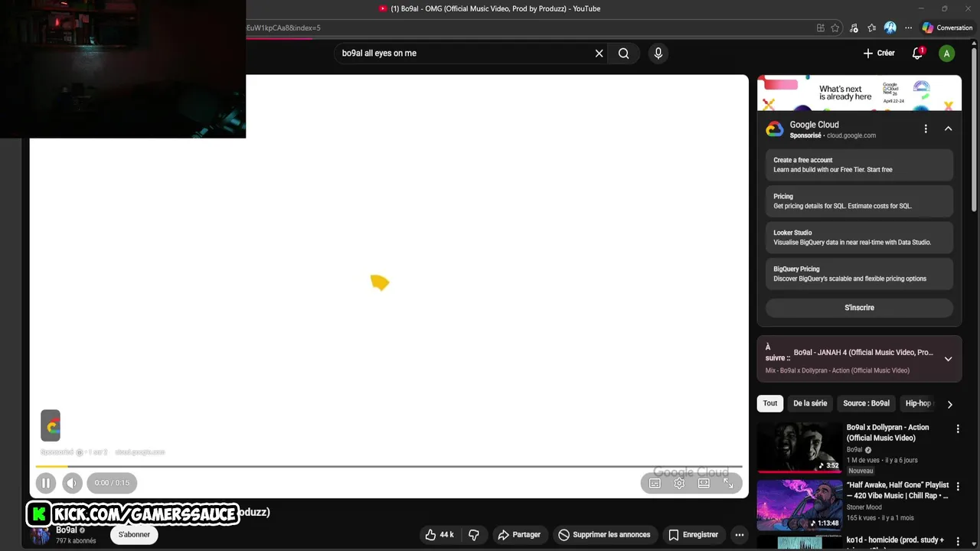980x551 pixels.
Task: Click the cloud.google.com link in the ad overlay
Action: click(x=139, y=452)
